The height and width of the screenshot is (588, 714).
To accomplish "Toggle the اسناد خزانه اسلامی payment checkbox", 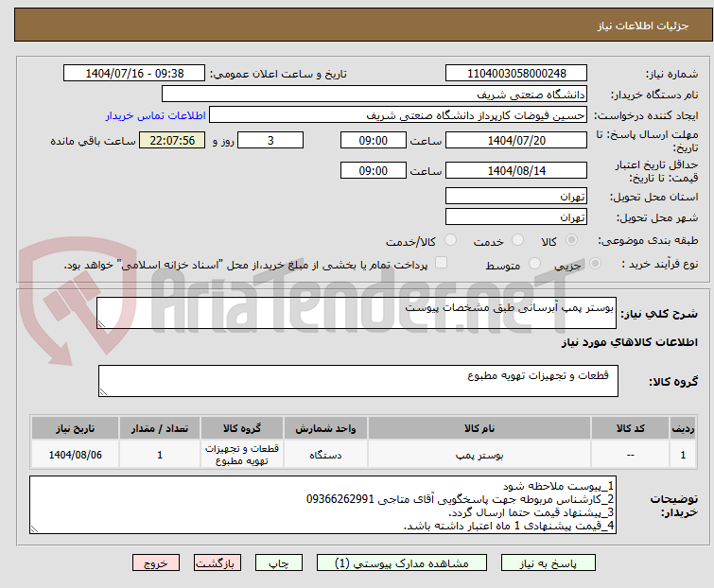I will (x=441, y=263).
